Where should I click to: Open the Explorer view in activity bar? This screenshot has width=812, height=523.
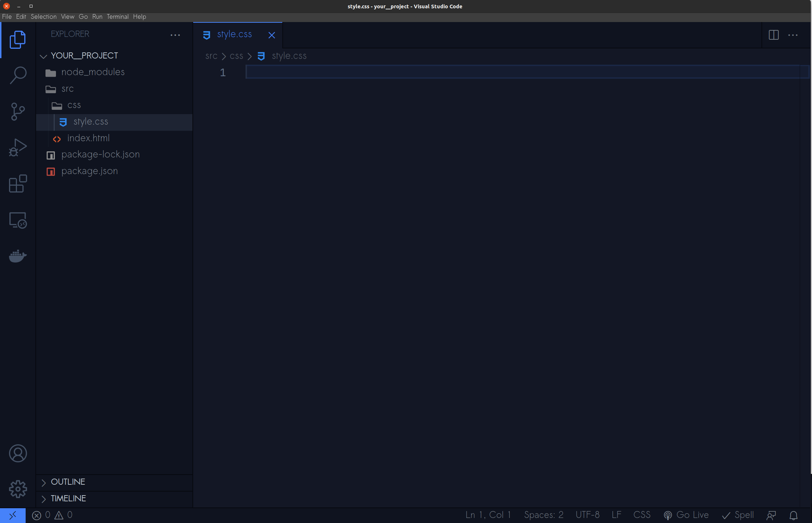pos(18,40)
